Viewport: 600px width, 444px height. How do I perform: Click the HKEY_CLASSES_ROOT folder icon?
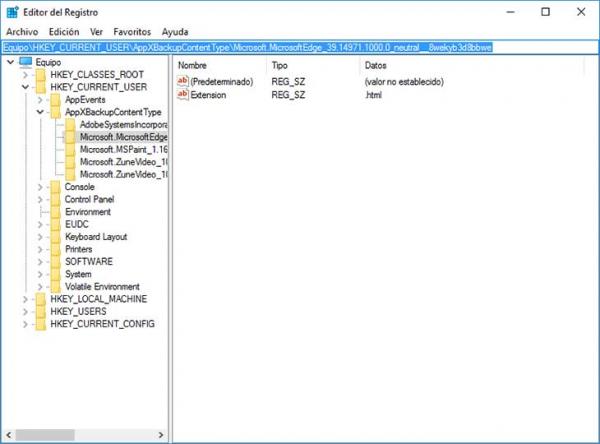click(41, 75)
